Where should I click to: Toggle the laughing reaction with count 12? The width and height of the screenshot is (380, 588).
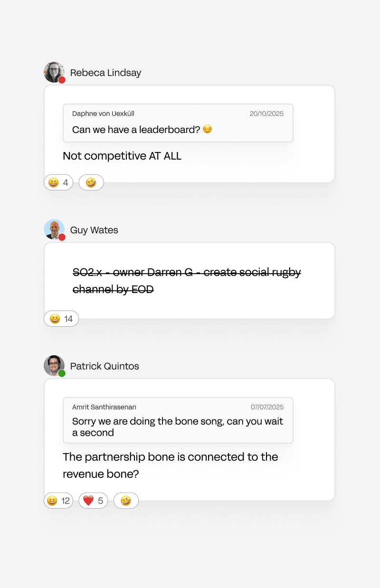click(x=58, y=501)
